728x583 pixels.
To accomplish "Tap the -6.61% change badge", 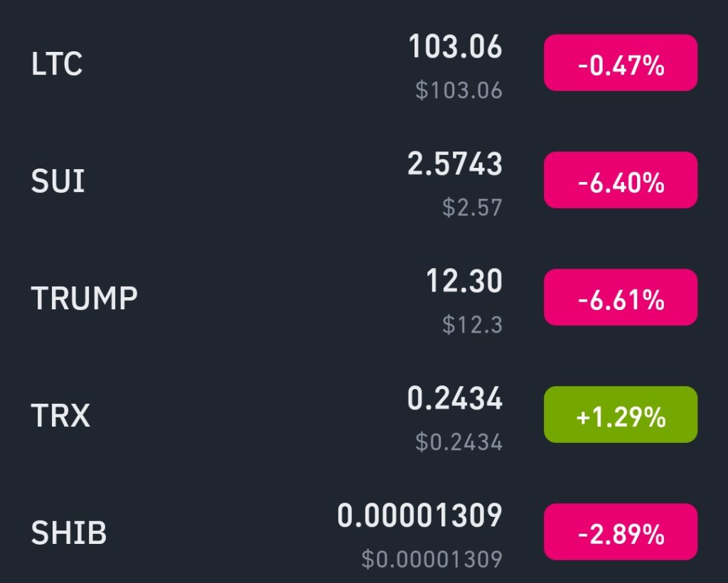I will [x=621, y=297].
